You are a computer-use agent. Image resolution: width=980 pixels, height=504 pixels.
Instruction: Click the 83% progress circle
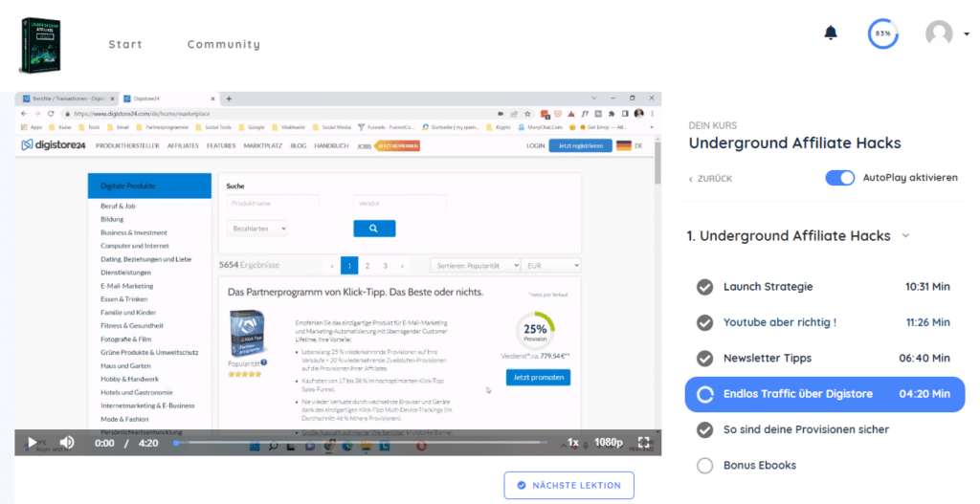click(x=882, y=33)
